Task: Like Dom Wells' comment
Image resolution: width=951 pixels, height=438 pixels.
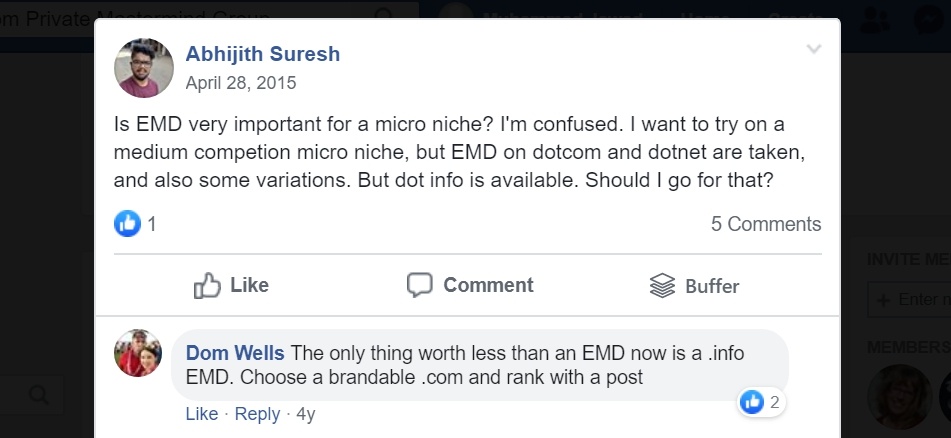Action: click(201, 414)
